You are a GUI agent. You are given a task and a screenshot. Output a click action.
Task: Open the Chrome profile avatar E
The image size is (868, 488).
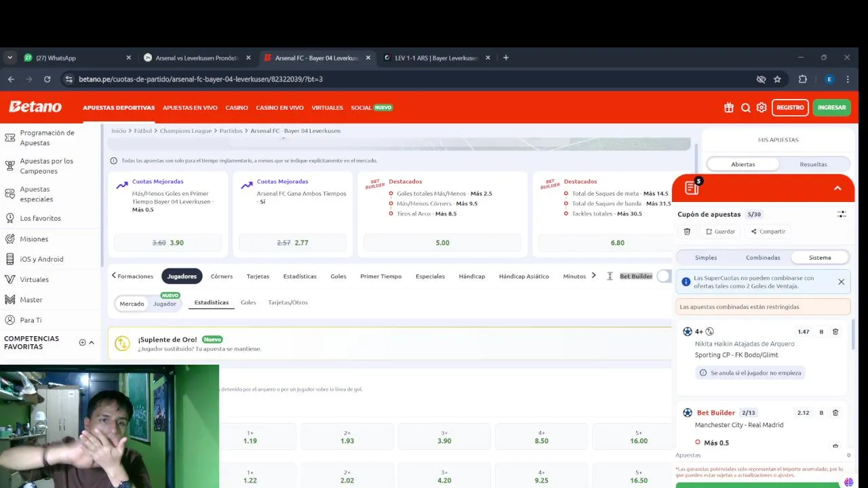(829, 79)
